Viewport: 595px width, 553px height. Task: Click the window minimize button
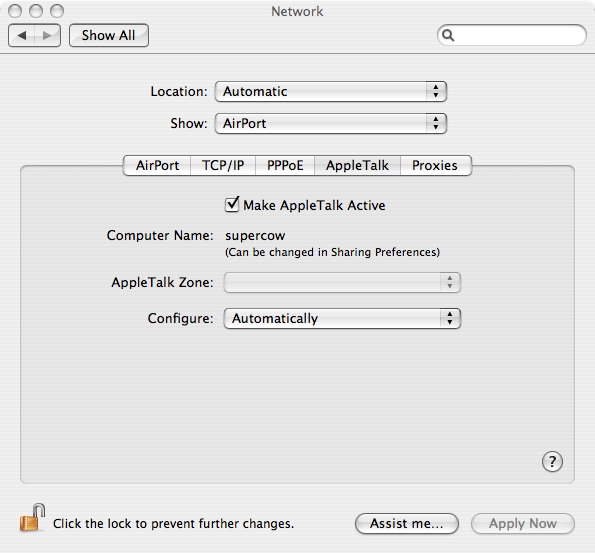coord(36,11)
